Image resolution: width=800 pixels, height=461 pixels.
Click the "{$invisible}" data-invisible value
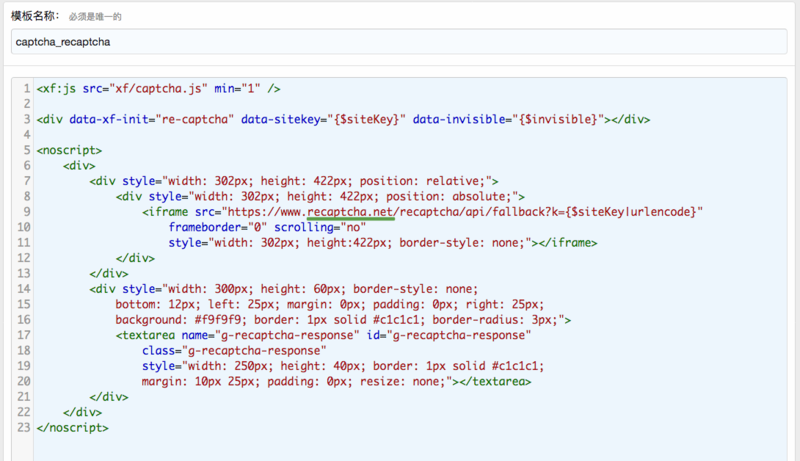pyautogui.click(x=558, y=119)
